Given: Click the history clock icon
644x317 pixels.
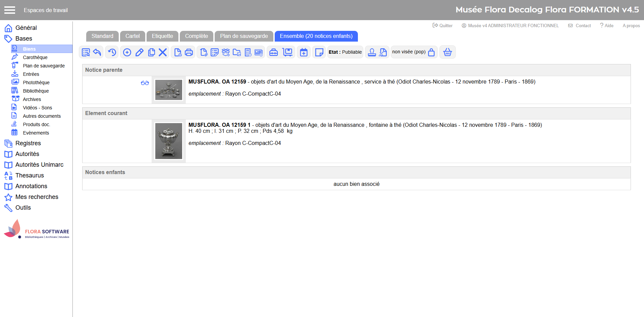Looking at the screenshot, I should [112, 52].
